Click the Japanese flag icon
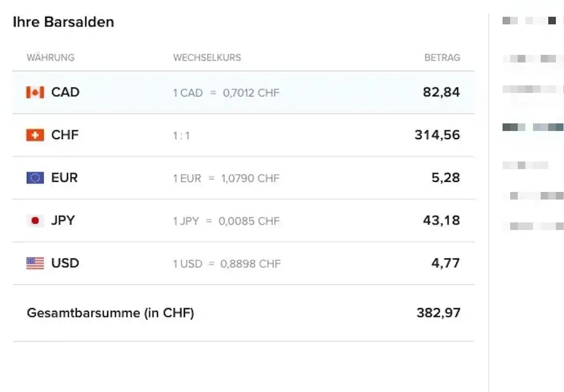 coord(35,220)
